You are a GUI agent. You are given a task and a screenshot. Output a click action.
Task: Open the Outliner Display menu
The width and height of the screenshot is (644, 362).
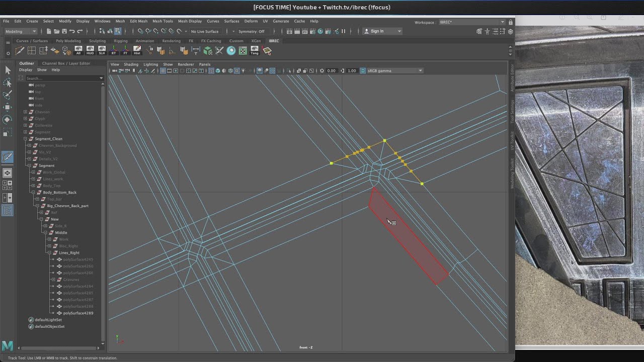(25, 70)
